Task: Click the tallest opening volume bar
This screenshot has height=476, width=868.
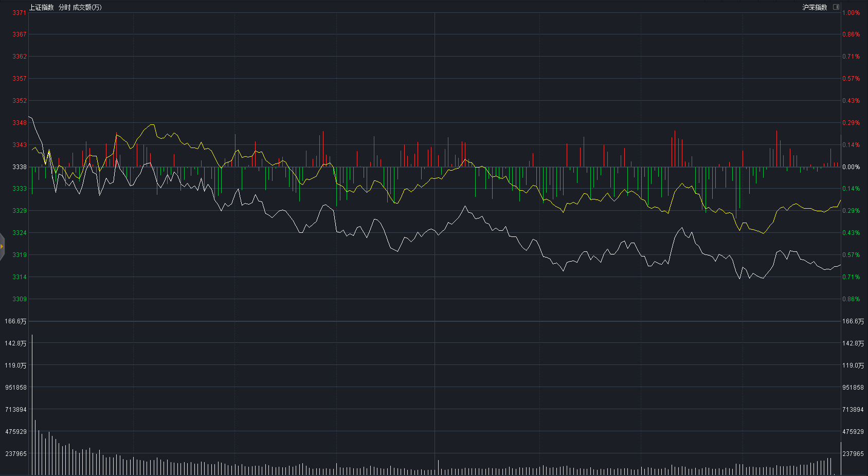Action: point(32,405)
